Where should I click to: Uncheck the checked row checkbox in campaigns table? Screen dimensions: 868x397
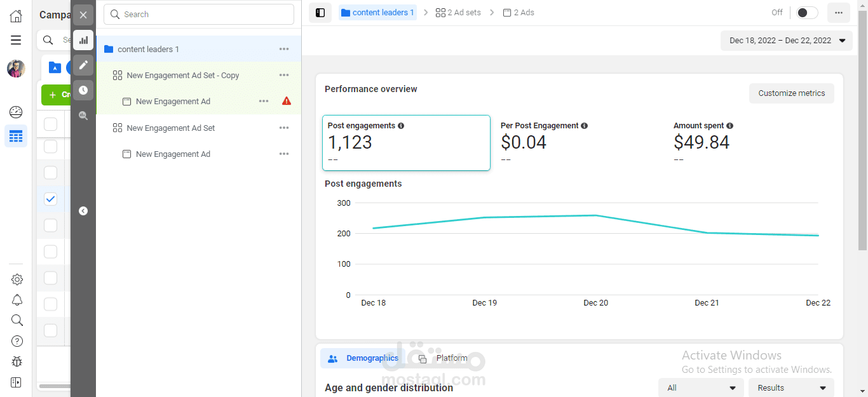(51, 199)
